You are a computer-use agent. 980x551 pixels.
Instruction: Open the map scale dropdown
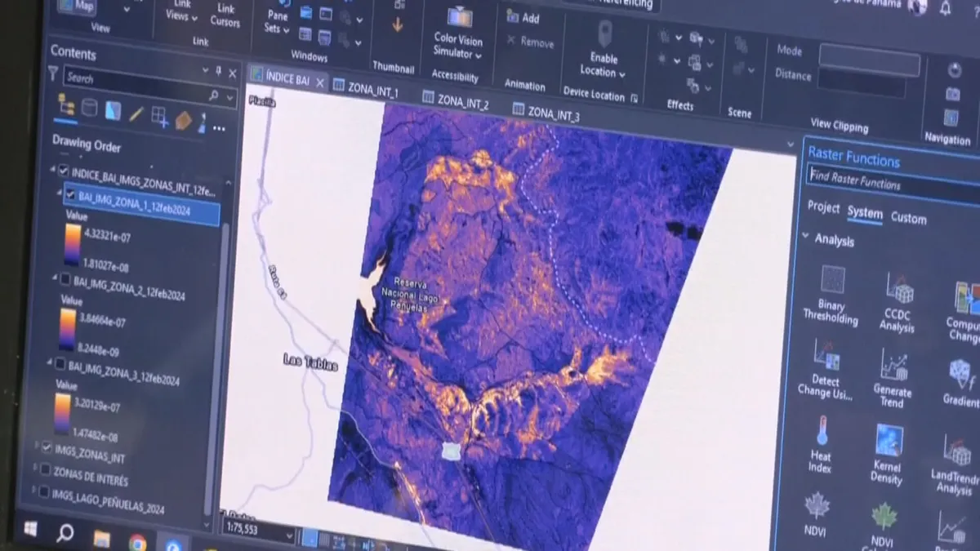287,535
